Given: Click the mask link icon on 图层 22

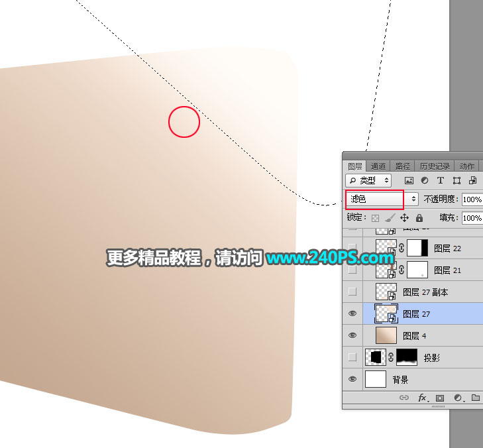Looking at the screenshot, I should click(402, 248).
